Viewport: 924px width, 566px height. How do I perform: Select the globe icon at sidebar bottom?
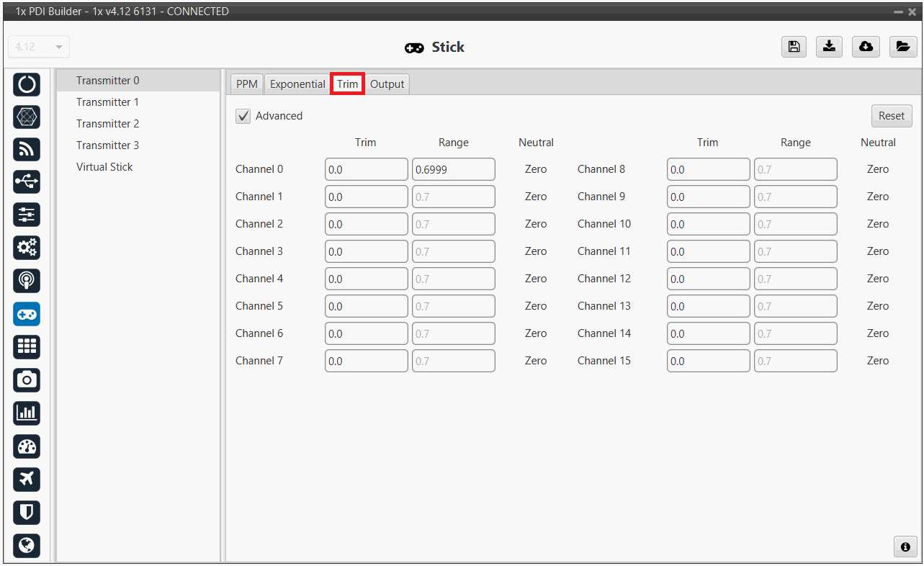point(27,545)
